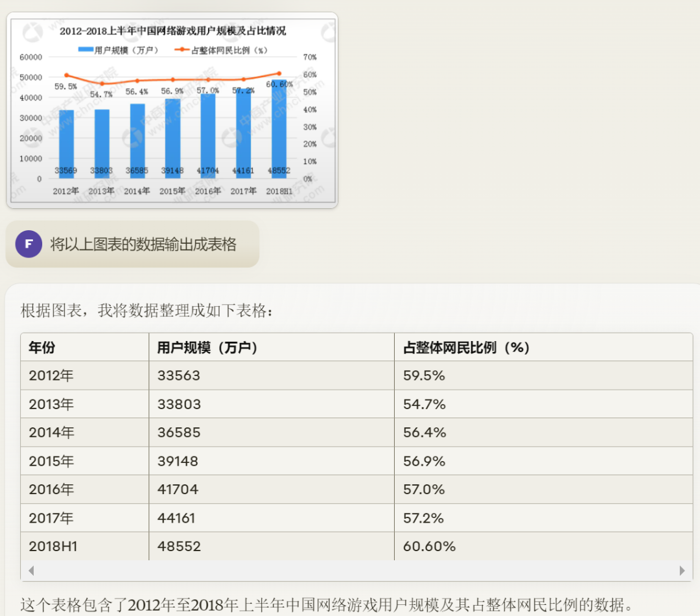Open the chart image thumbnail
The height and width of the screenshot is (616, 700).
[x=172, y=109]
